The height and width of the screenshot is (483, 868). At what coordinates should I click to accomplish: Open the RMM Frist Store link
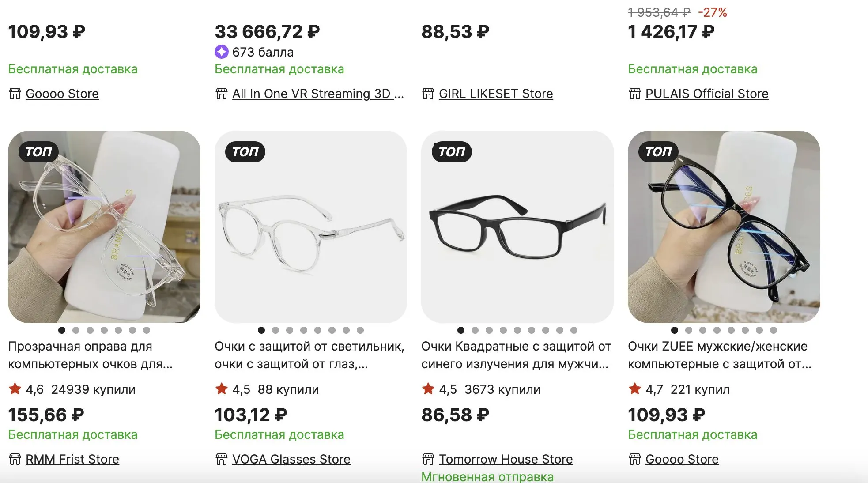[72, 459]
